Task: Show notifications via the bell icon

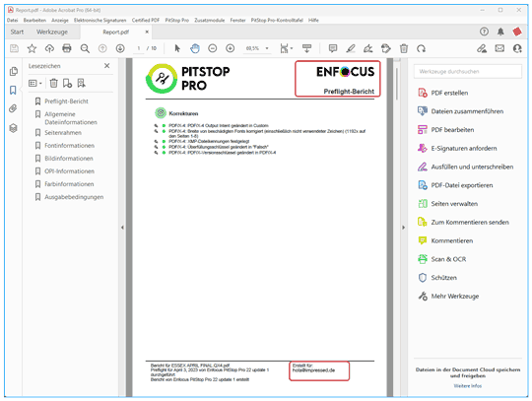Action: tap(500, 32)
